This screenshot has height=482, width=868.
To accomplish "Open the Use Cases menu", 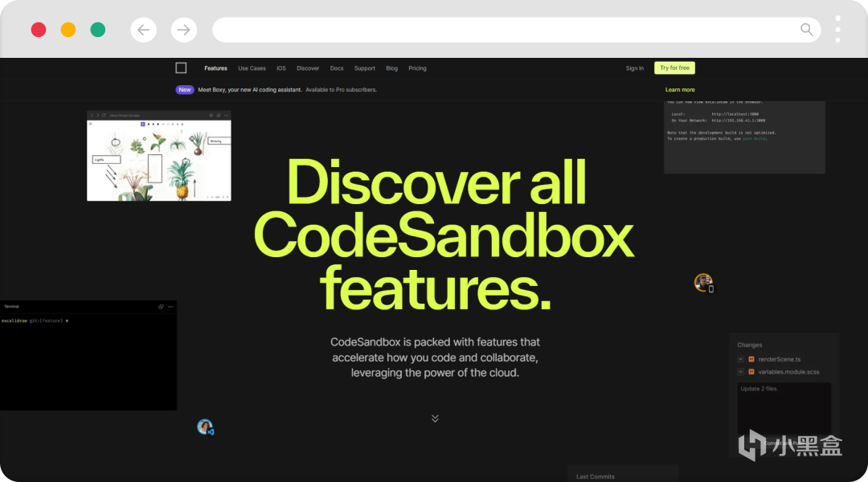I will [252, 68].
